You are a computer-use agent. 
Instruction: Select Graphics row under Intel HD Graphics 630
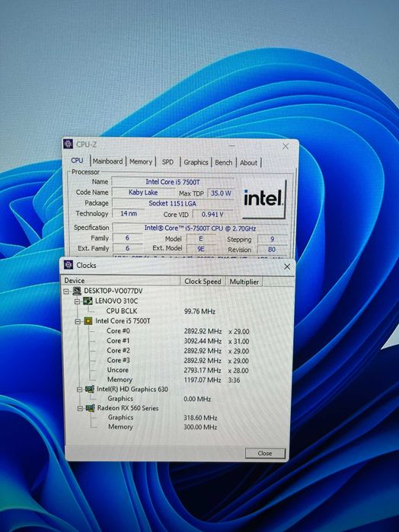120,399
